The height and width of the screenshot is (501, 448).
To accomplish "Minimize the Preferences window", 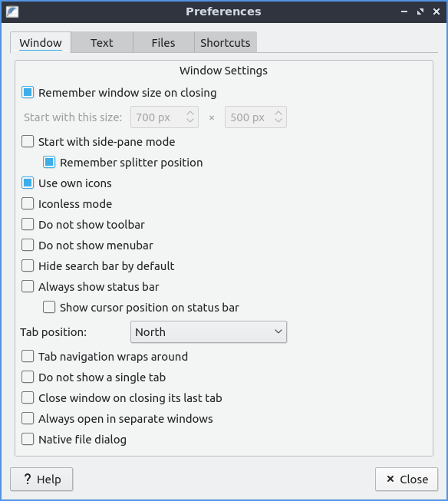I will (x=404, y=12).
